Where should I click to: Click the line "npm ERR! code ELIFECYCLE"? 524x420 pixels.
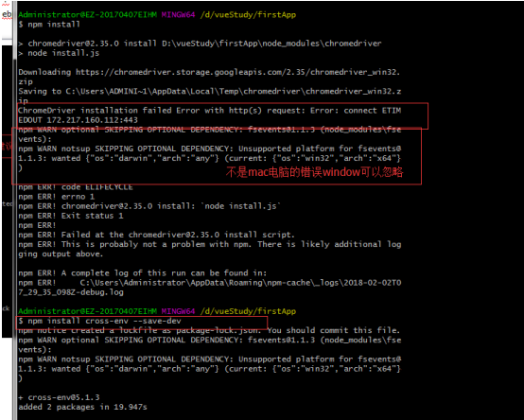[x=76, y=187]
